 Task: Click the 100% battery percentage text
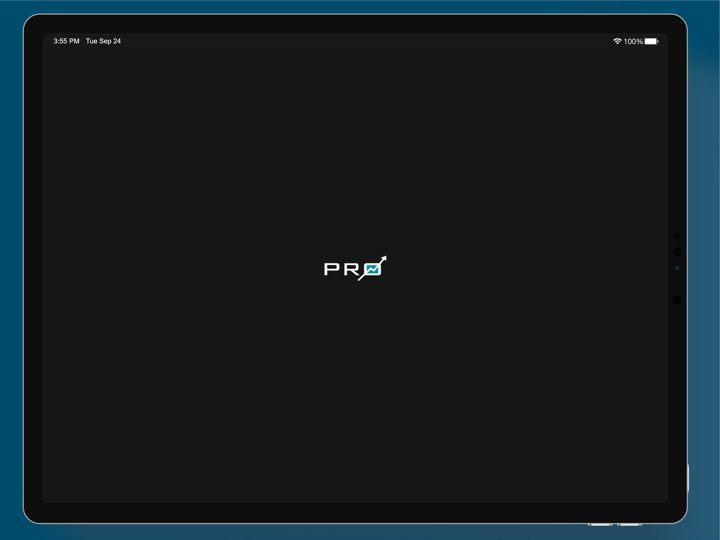click(633, 41)
